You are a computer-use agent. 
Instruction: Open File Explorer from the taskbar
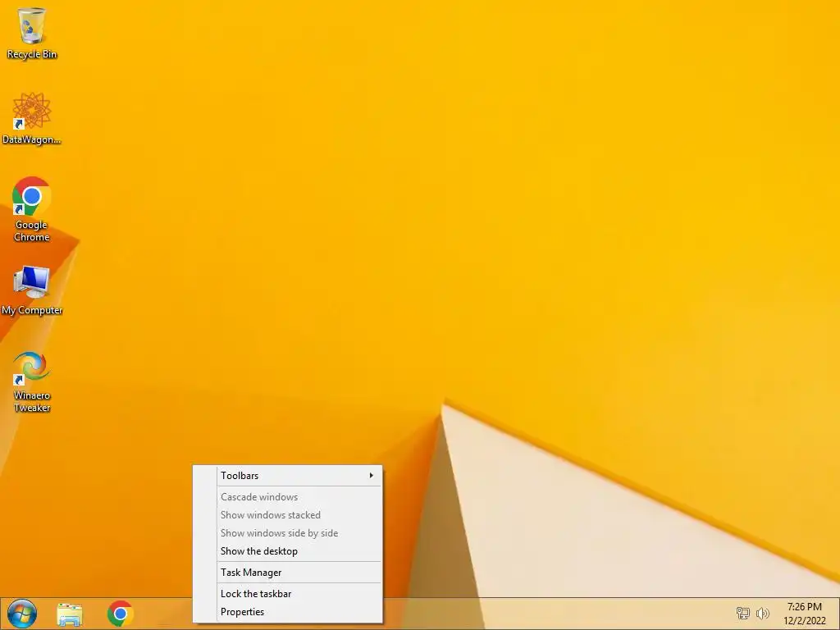(x=70, y=614)
